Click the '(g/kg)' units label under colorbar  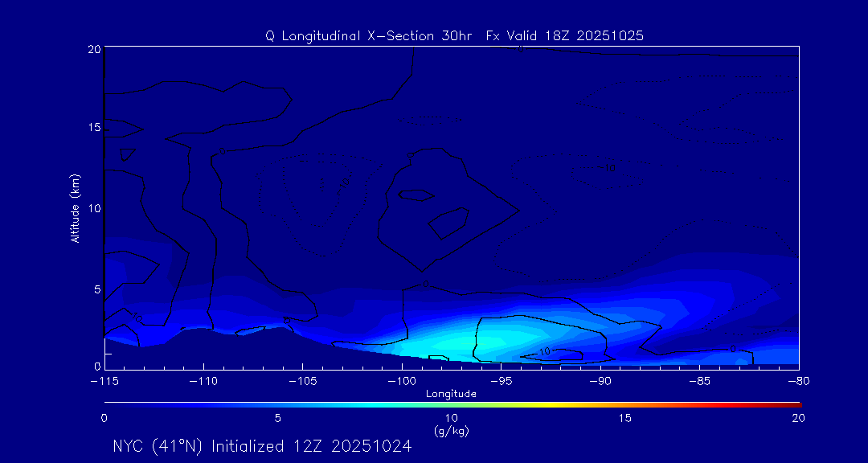coord(451,431)
